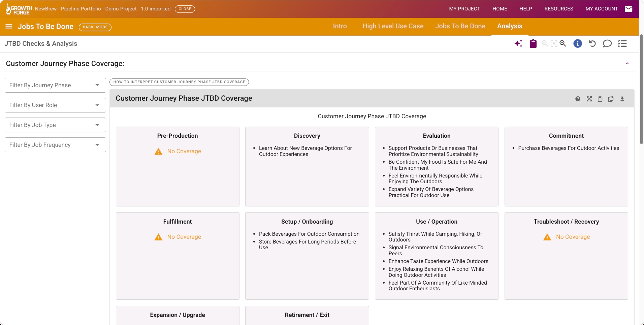Open the Filter By Job Frequency dropdown
The image size is (644, 325).
pos(55,145)
